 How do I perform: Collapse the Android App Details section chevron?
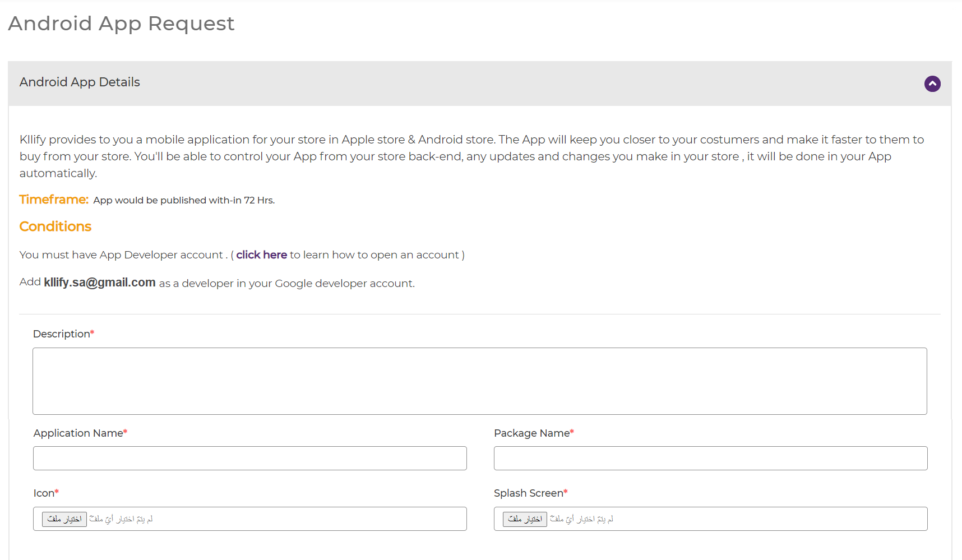tap(932, 84)
